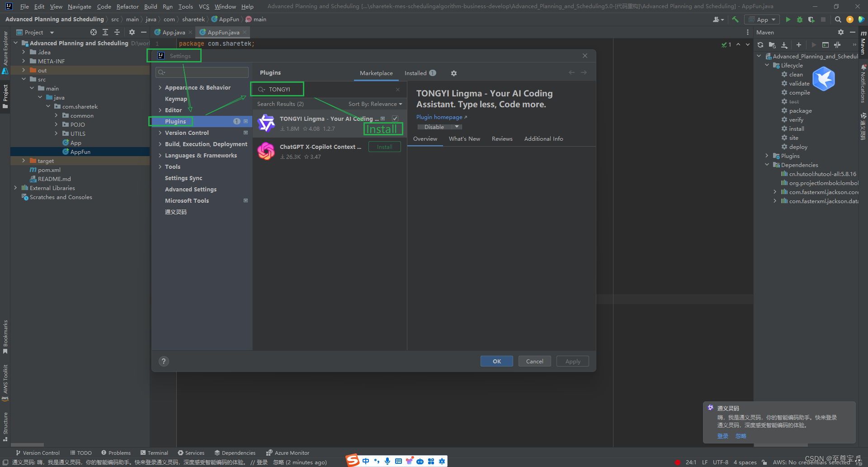Toggle the Maven stripe button on right edge
Viewport: 868px width, 467px height.
[x=863, y=43]
